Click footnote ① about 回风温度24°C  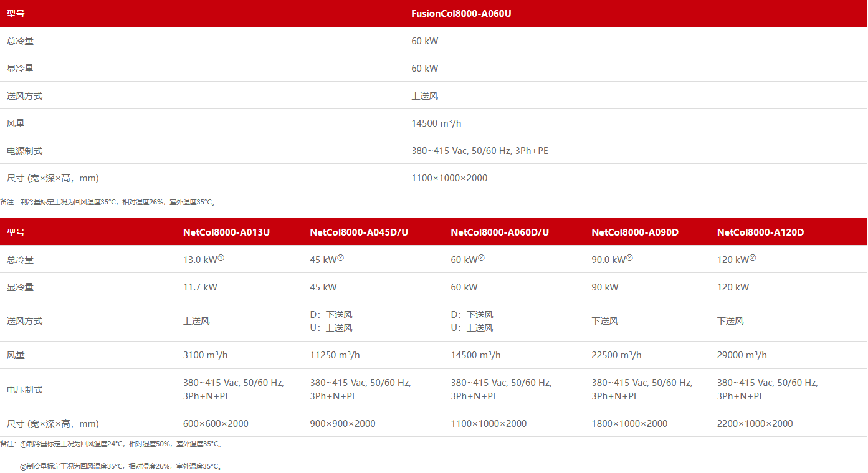[x=121, y=445]
